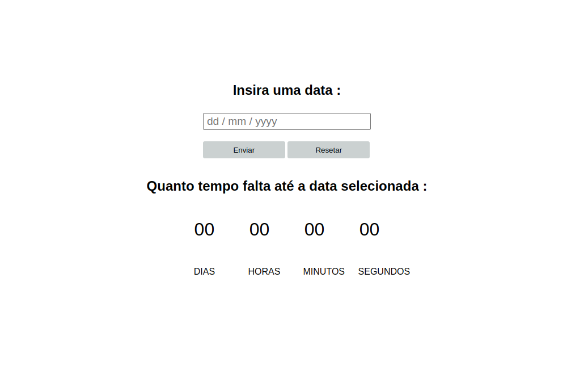The height and width of the screenshot is (370, 588).
Task: Click the slash between dd and mm
Action: [223, 121]
